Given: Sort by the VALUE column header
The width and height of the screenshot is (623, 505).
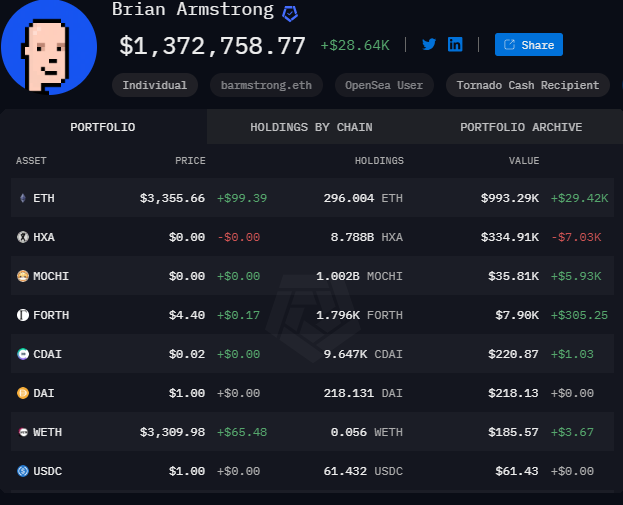Looking at the screenshot, I should pyautogui.click(x=524, y=161).
